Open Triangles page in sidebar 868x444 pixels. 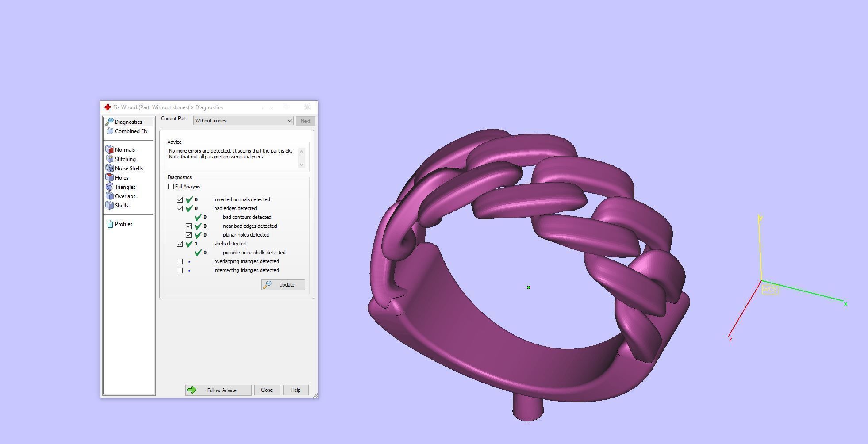click(125, 187)
